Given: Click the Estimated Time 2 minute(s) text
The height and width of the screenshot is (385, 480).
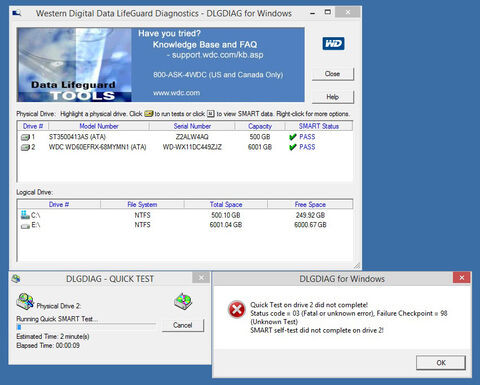Looking at the screenshot, I should coord(53,337).
